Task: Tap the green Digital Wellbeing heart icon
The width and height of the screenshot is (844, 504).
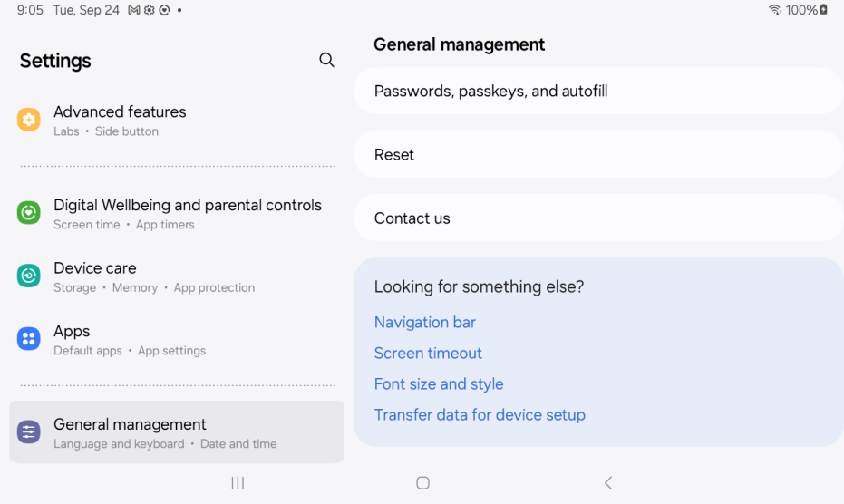Action: click(x=29, y=213)
